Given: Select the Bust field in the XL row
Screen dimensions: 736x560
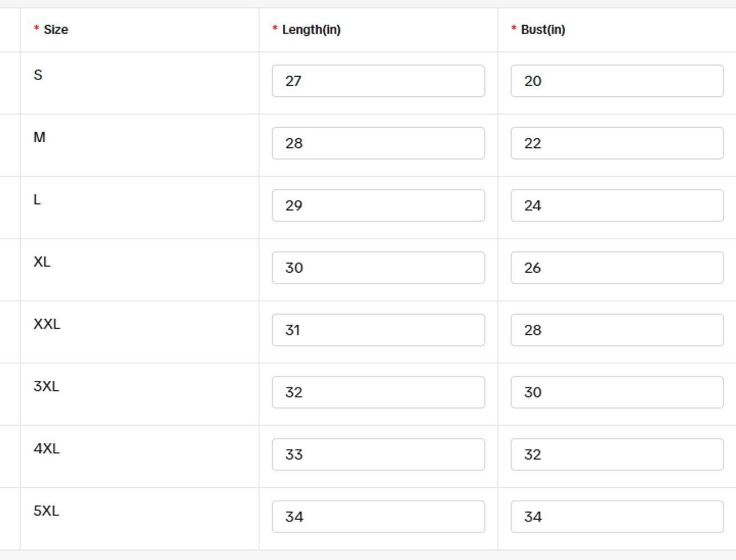Looking at the screenshot, I should pyautogui.click(x=617, y=267).
